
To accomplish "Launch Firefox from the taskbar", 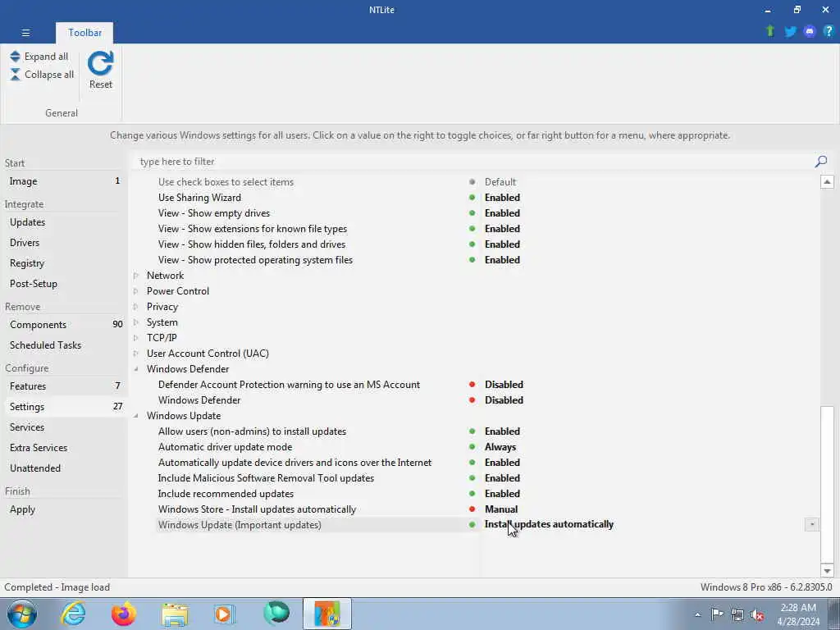I will tap(124, 614).
